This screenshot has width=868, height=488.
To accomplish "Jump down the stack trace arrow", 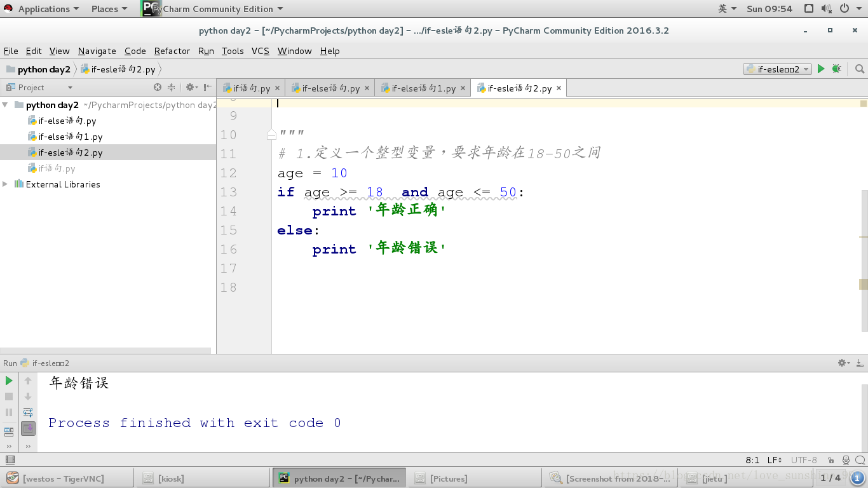I will tap(28, 396).
